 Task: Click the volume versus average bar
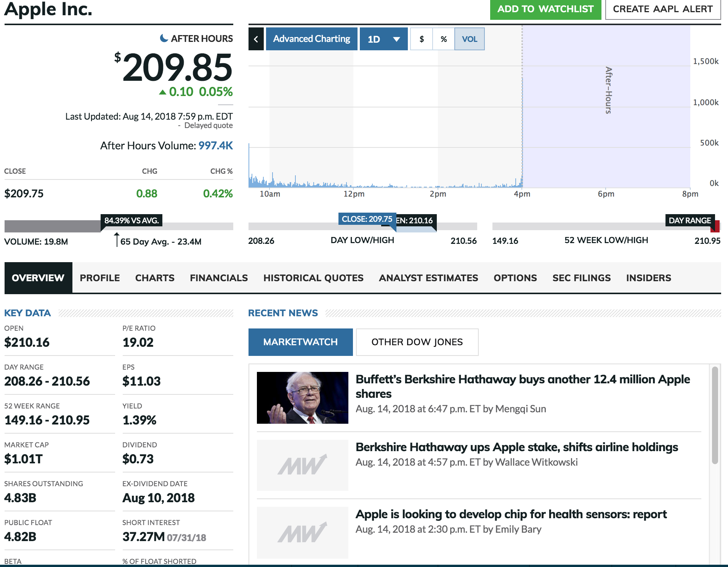119,226
